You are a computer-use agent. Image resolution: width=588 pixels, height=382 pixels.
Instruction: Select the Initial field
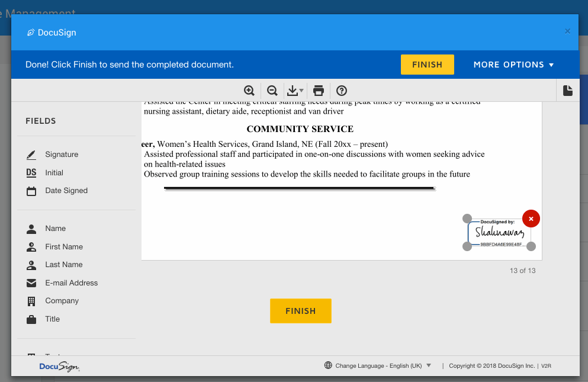click(54, 173)
